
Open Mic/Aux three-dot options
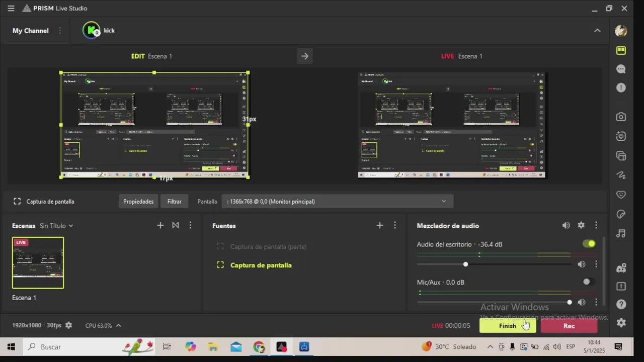(x=596, y=302)
